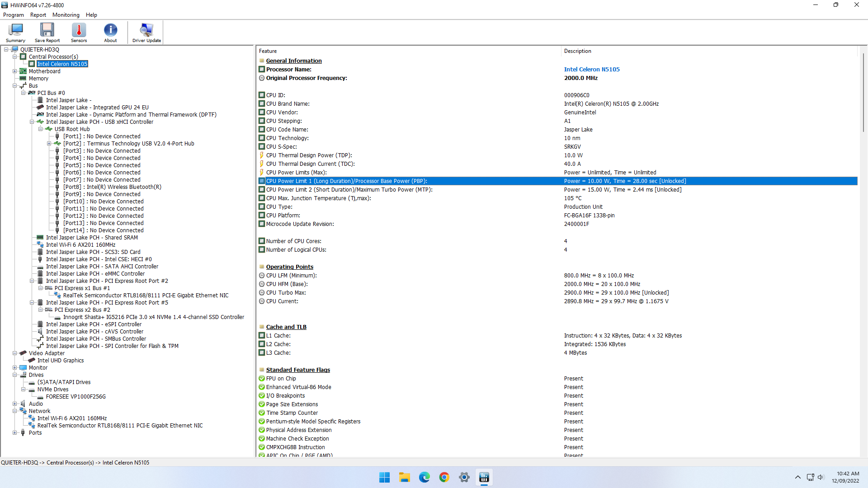Select Intel Celeron N5105 tree item
The height and width of the screenshot is (488, 868).
62,64
